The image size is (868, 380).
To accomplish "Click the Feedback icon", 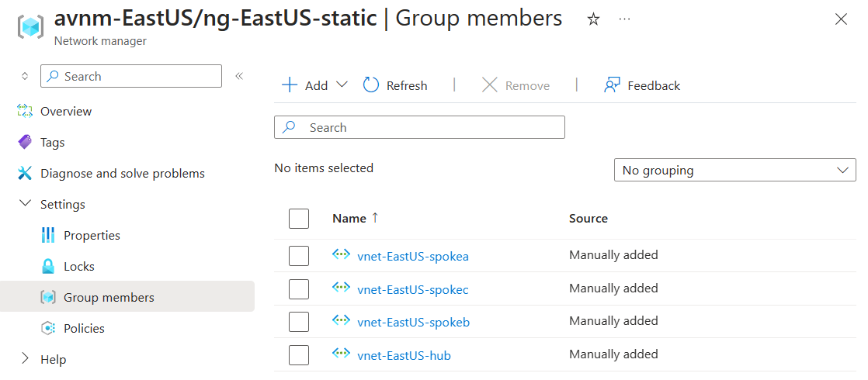I will tap(612, 85).
